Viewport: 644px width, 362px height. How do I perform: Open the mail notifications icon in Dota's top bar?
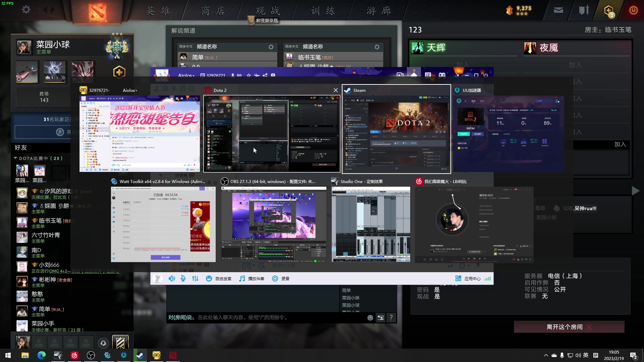click(x=558, y=10)
